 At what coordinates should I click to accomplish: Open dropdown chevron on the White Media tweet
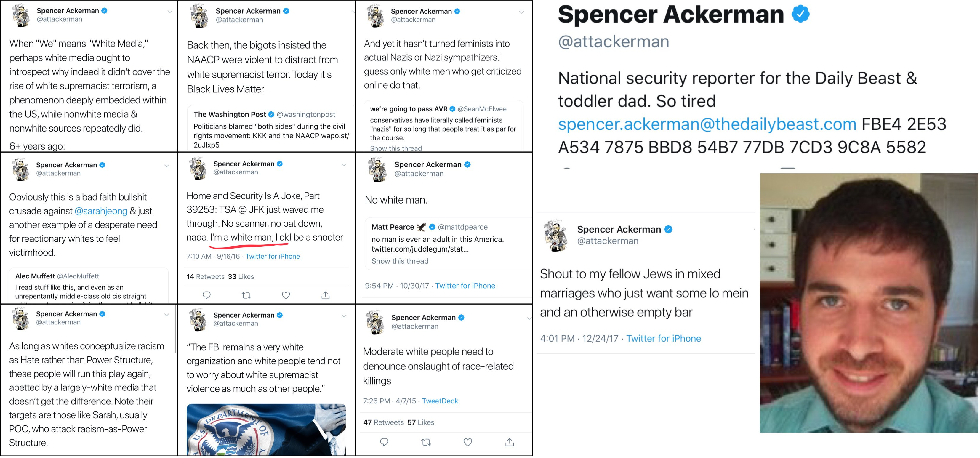pyautogui.click(x=170, y=12)
